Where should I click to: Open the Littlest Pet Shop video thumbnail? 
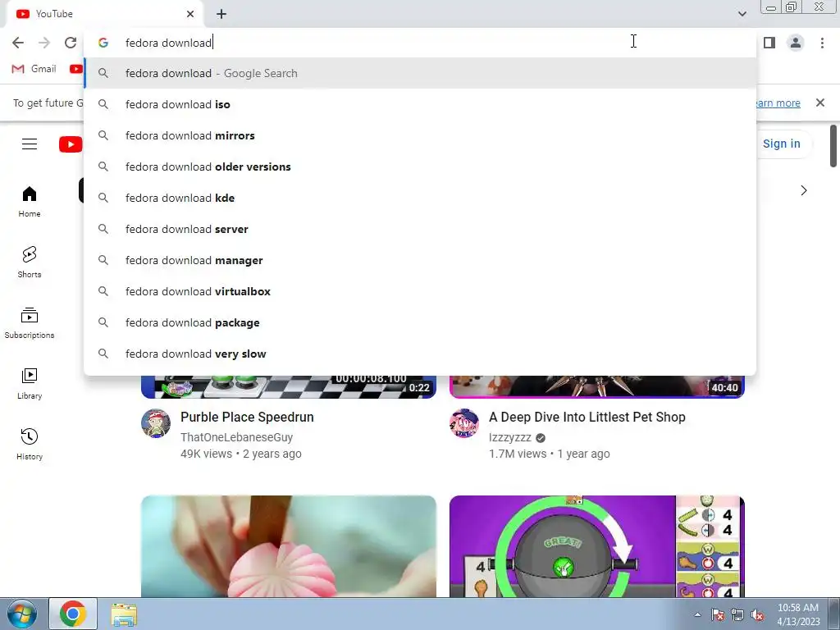[x=597, y=387]
